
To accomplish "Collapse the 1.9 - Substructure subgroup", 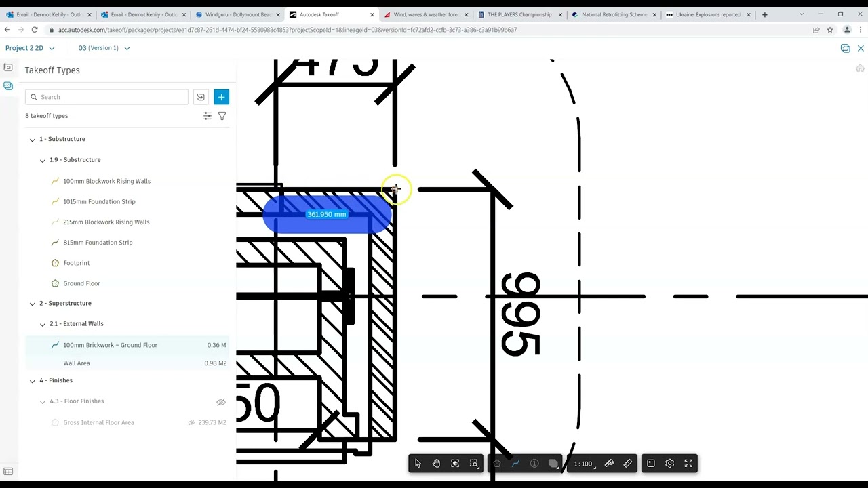I will [x=42, y=160].
